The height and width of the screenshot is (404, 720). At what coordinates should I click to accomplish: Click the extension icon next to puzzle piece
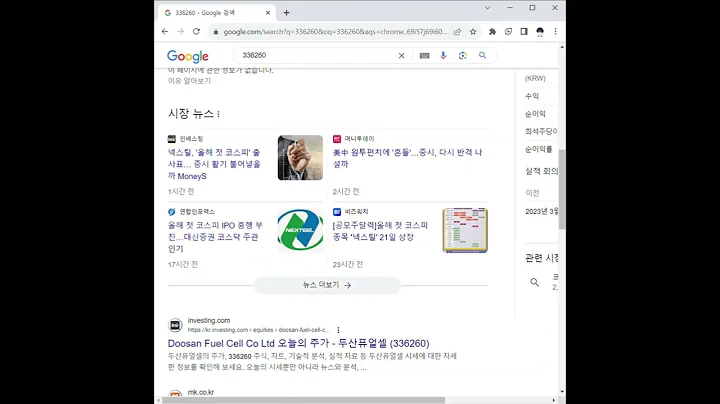click(508, 32)
